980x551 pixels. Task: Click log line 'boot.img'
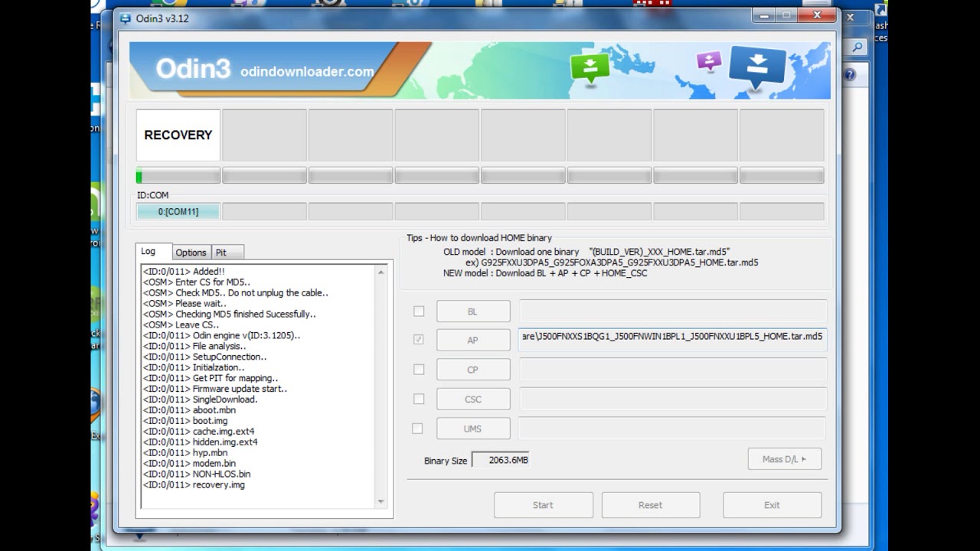click(x=185, y=420)
